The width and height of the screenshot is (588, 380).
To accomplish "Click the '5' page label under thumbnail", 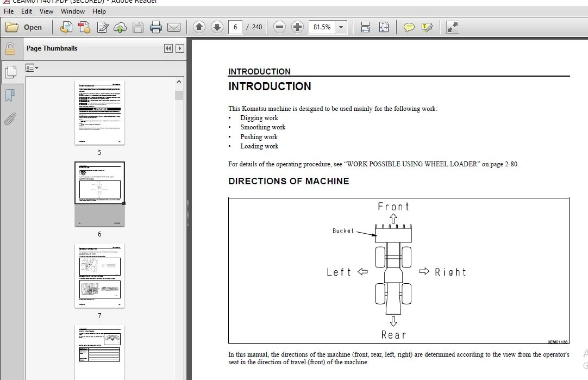I will 99,153.
